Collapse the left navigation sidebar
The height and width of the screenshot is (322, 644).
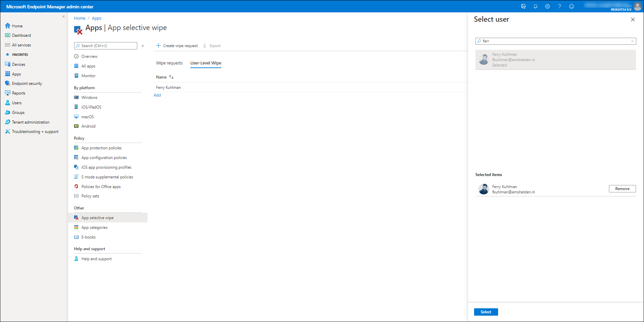click(x=63, y=16)
